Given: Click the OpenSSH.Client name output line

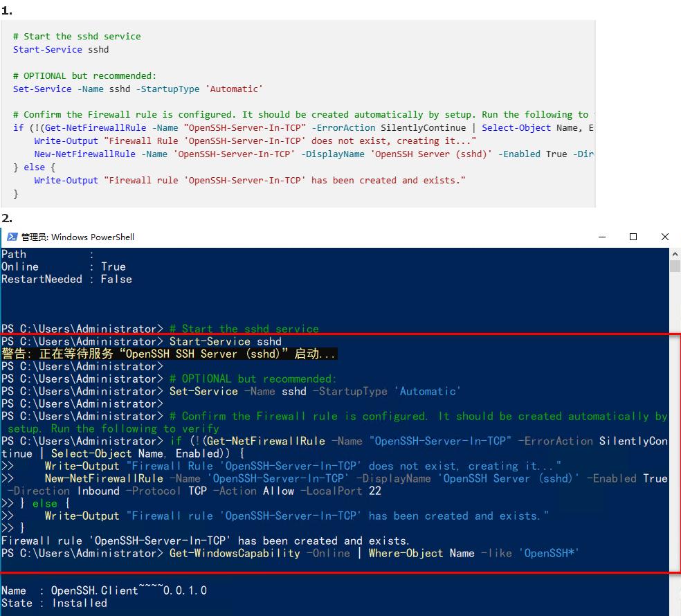Looking at the screenshot, I should click(104, 590).
